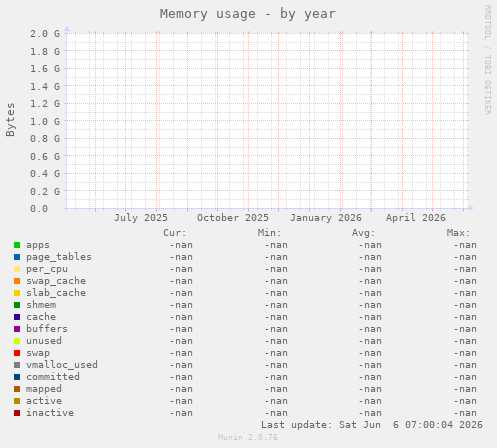The width and height of the screenshot is (497, 448).
Task: Select the swap_cache legend label
Action: 56,281
